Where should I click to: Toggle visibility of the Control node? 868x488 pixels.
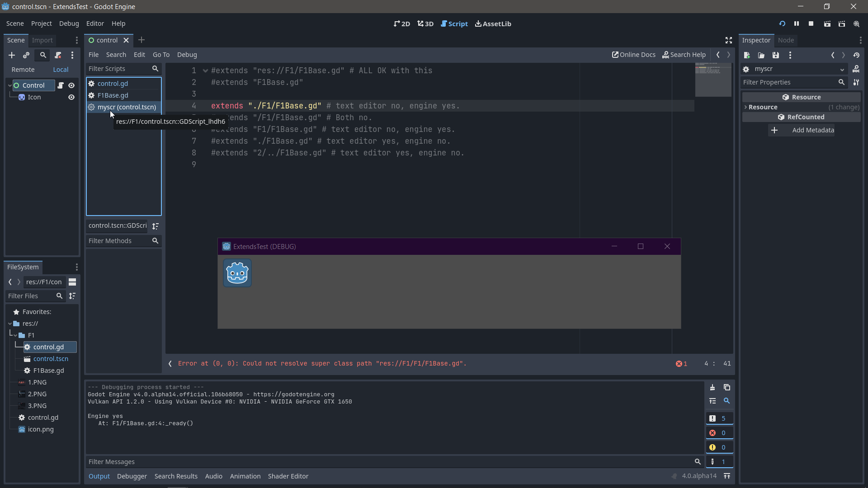click(71, 85)
